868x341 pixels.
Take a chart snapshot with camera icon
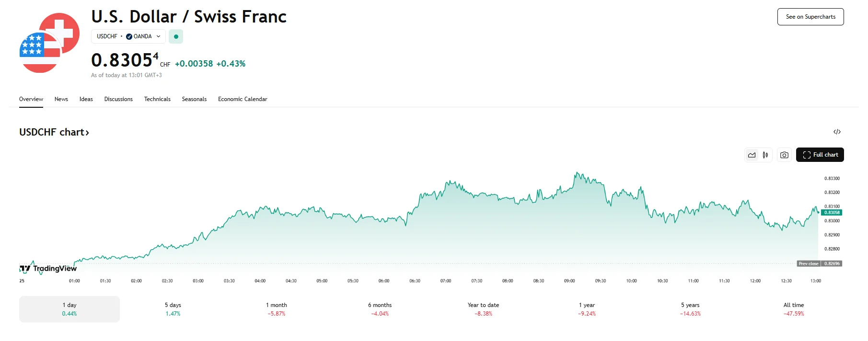pos(784,155)
